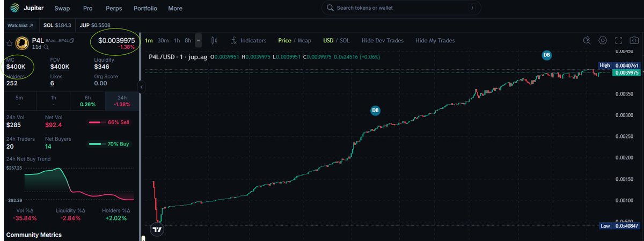Switch chart to Mcap mode
The width and height of the screenshot is (644, 241).
click(304, 40)
